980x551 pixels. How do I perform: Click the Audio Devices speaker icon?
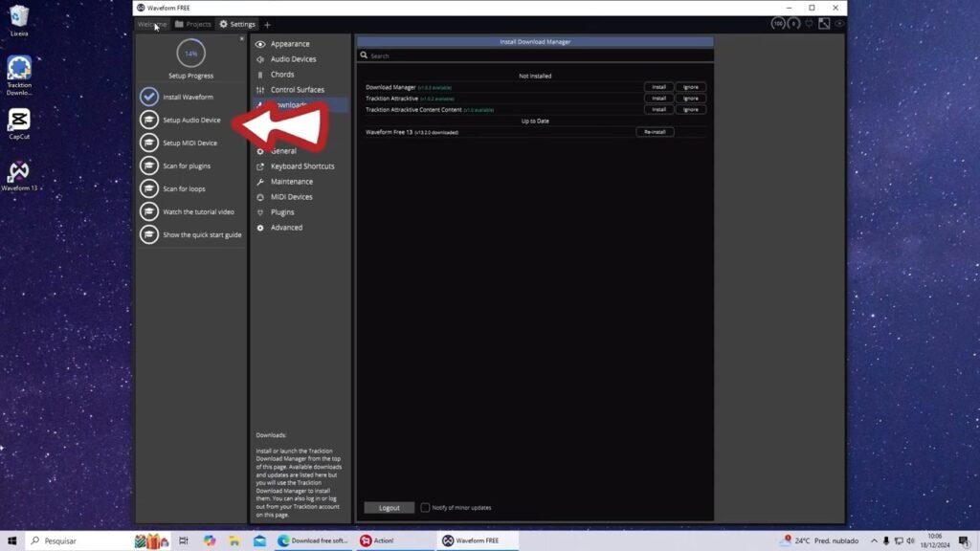click(x=260, y=59)
